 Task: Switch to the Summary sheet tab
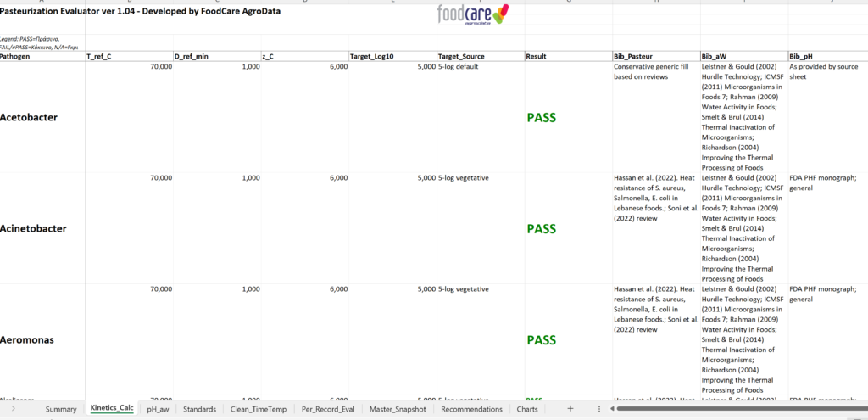61,409
